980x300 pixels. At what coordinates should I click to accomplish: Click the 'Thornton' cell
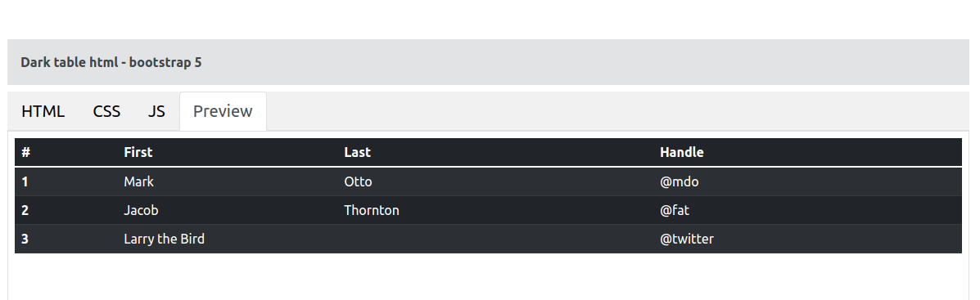coord(495,210)
